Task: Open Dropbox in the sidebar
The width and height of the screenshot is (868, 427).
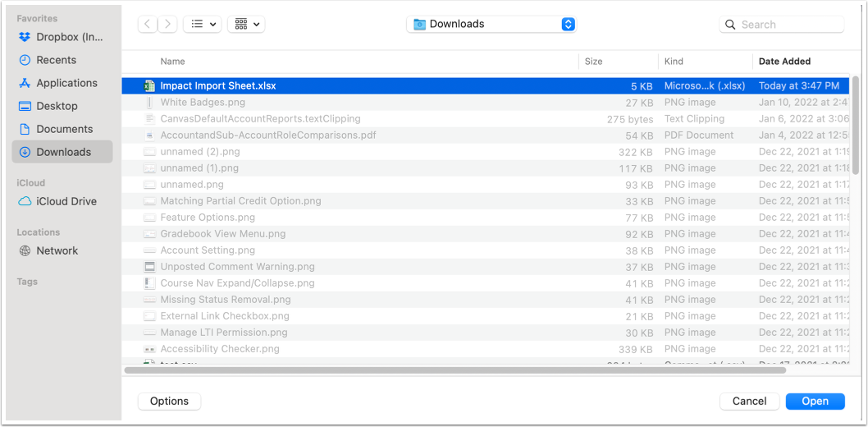Action: (x=62, y=37)
